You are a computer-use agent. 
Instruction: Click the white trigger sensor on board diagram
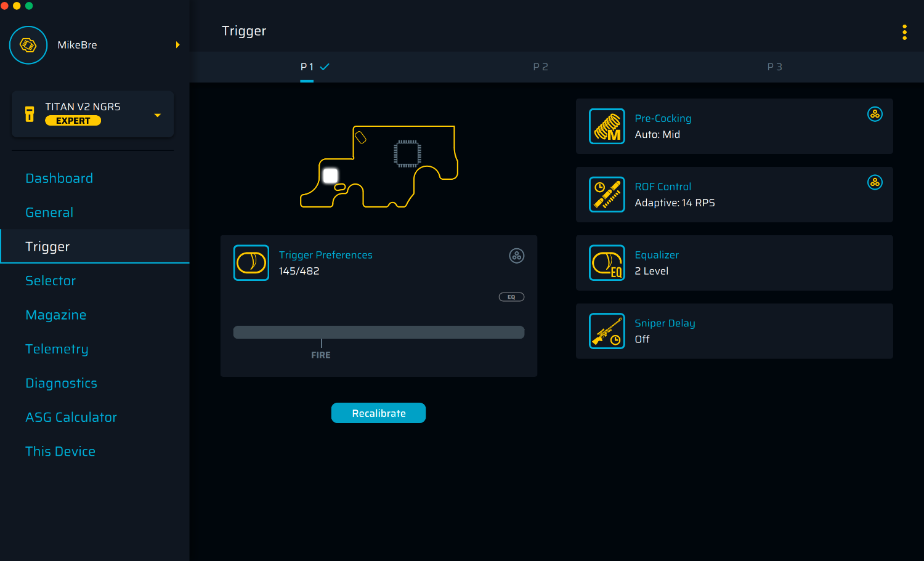pos(331,176)
